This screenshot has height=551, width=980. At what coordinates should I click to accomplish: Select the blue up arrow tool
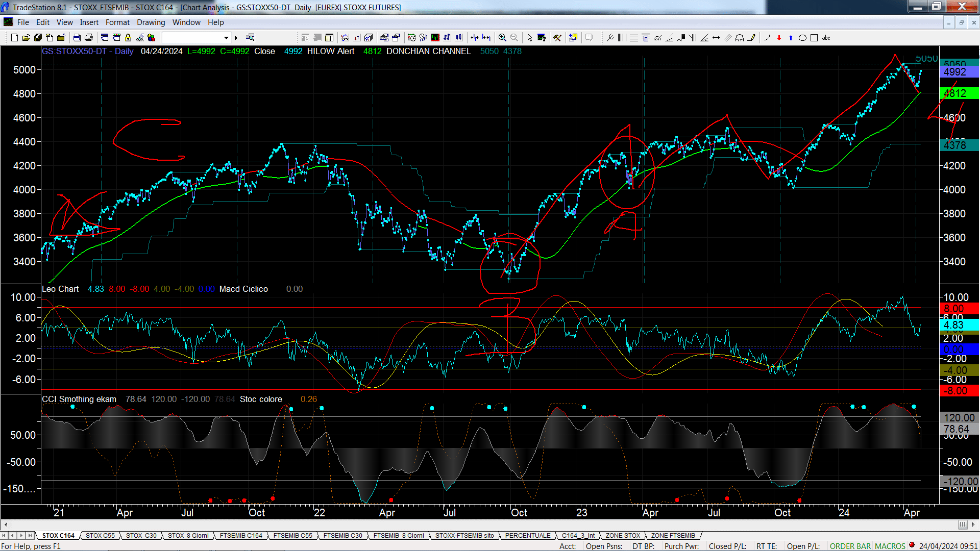[791, 37]
